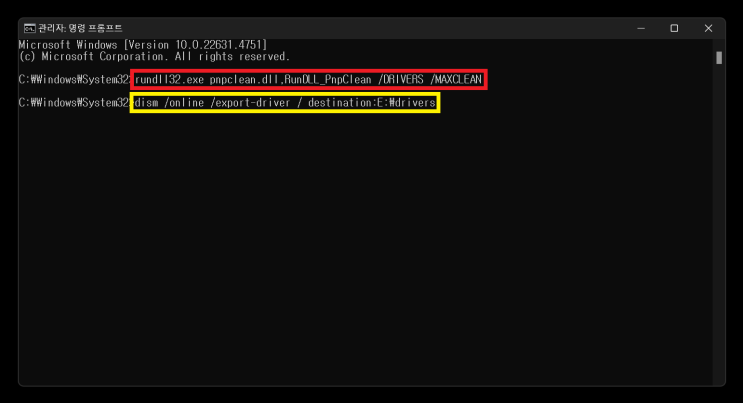Click the second C:\Windows\System32 prompt path
Viewport: 743px width, 403px height.
(x=74, y=103)
